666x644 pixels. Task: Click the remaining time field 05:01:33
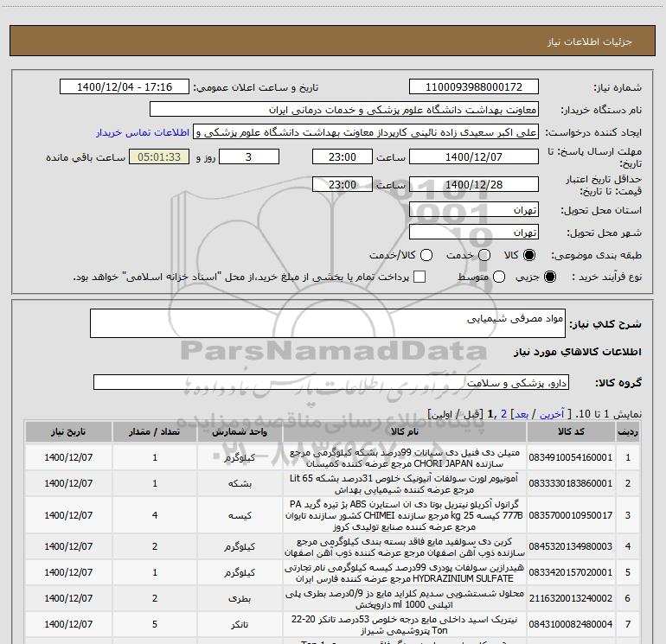[x=159, y=156]
